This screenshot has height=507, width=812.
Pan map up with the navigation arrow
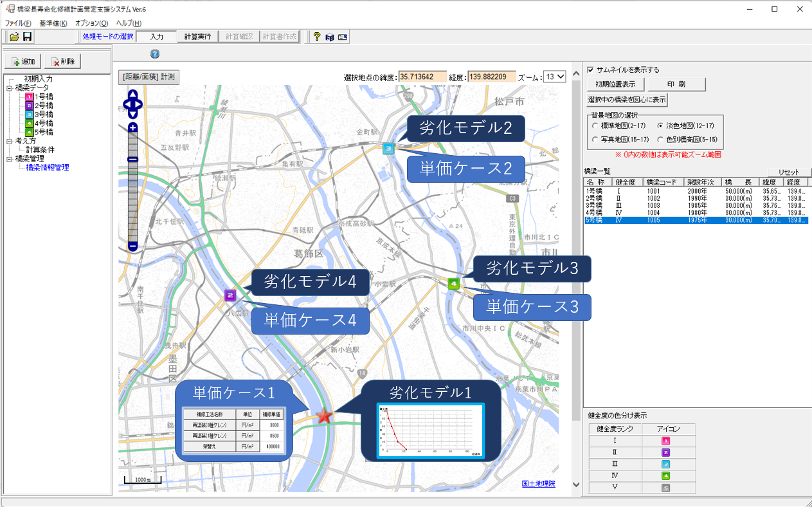tap(133, 94)
